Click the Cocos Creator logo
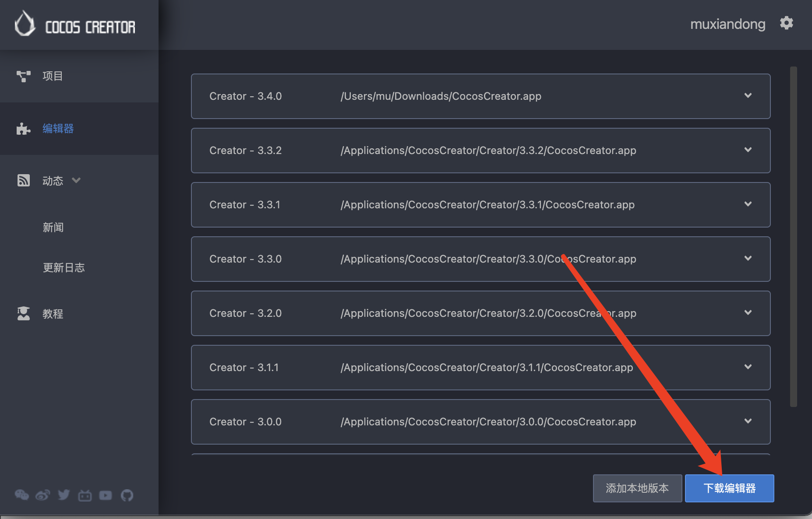The width and height of the screenshot is (812, 519). coord(75,25)
